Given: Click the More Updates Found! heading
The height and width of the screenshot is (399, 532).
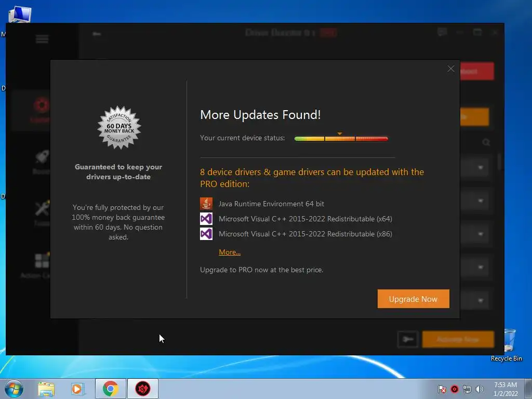Looking at the screenshot, I should (260, 115).
